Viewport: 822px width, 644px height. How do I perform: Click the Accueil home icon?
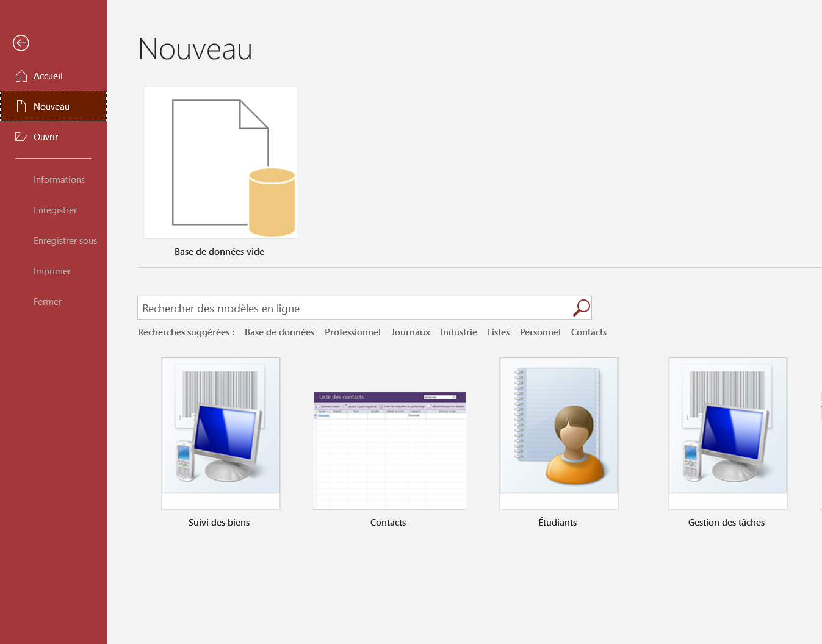coord(21,76)
